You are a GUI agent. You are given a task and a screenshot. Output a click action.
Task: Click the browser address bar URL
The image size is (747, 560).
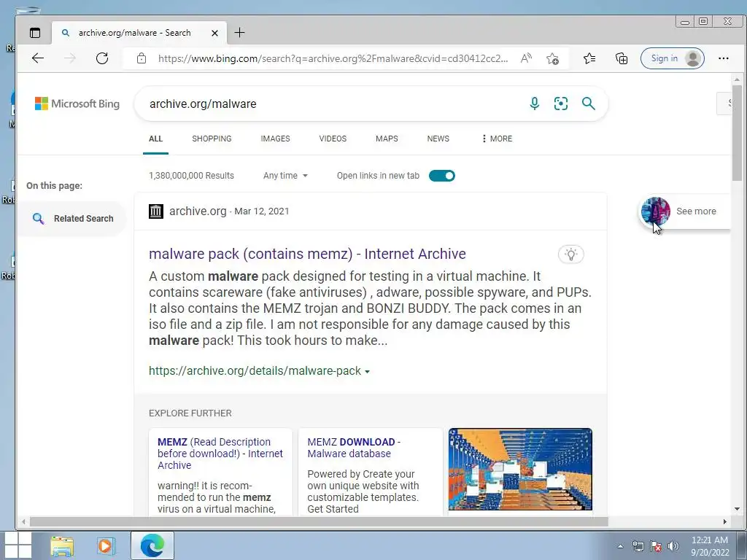333,58
